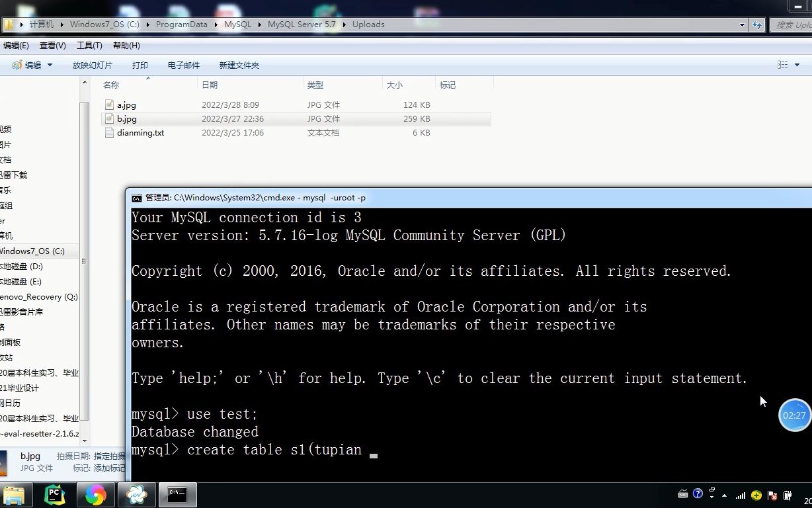Viewport: 812px width, 508px height.
Task: Select 21毕业设计 folder in navigation pane
Action: tap(19, 388)
